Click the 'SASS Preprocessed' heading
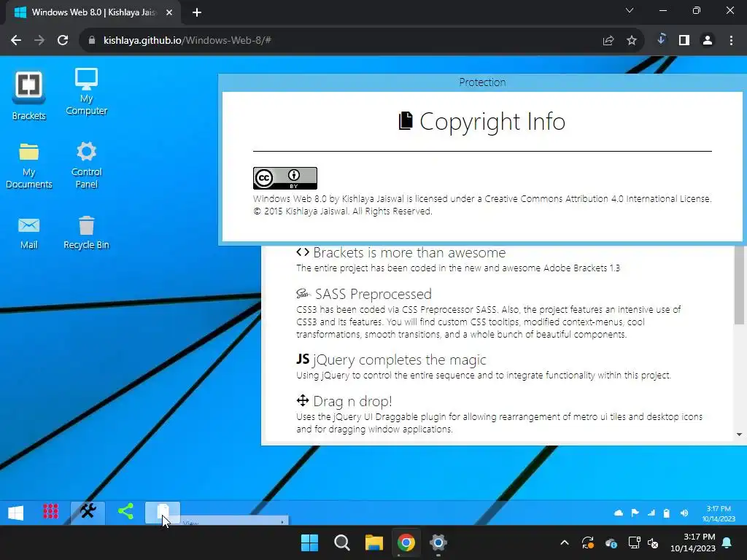 pos(364,294)
